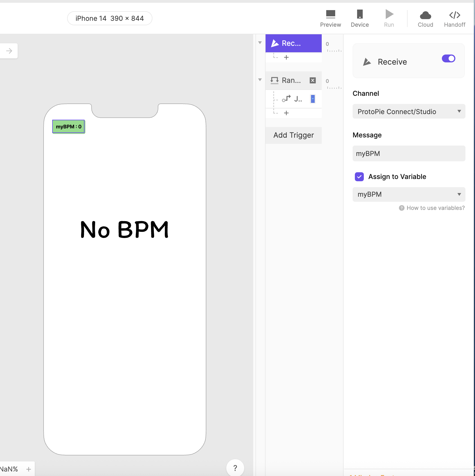
Task: Remove the Range trigger with its X button
Action: click(x=312, y=80)
